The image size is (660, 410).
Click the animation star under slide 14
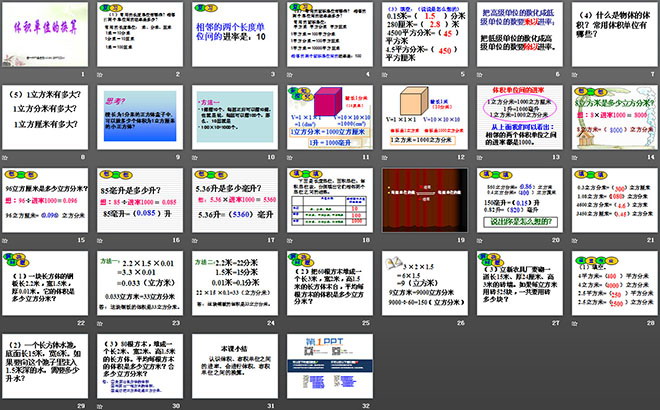click(x=575, y=157)
